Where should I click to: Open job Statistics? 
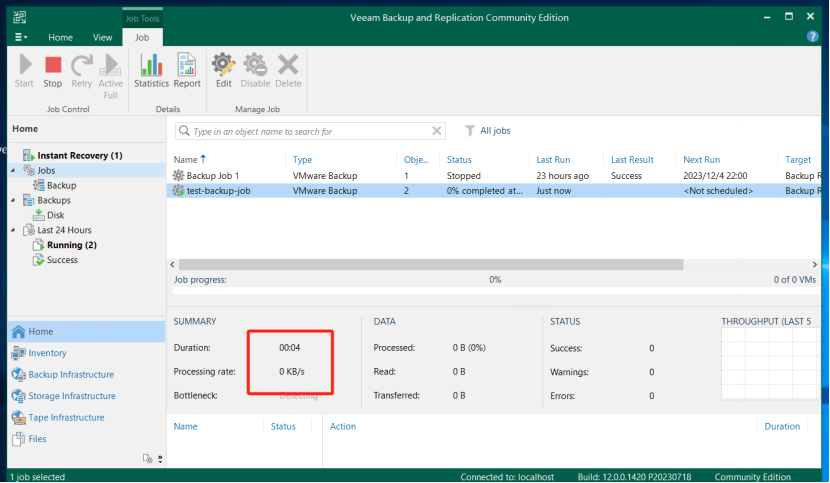(151, 71)
